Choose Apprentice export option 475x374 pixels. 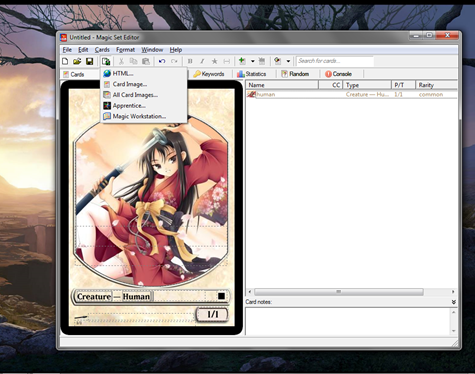coord(144,106)
